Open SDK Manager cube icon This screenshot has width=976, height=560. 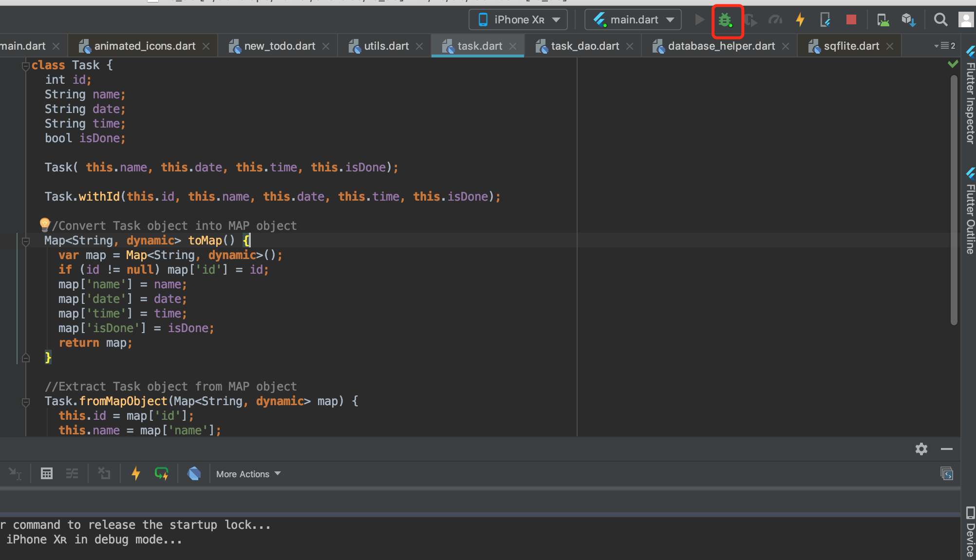(x=908, y=20)
